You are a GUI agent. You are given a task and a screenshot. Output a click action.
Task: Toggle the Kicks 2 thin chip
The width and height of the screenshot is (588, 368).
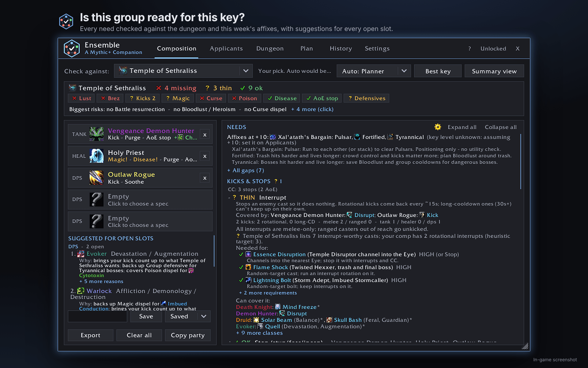pyautogui.click(x=143, y=98)
